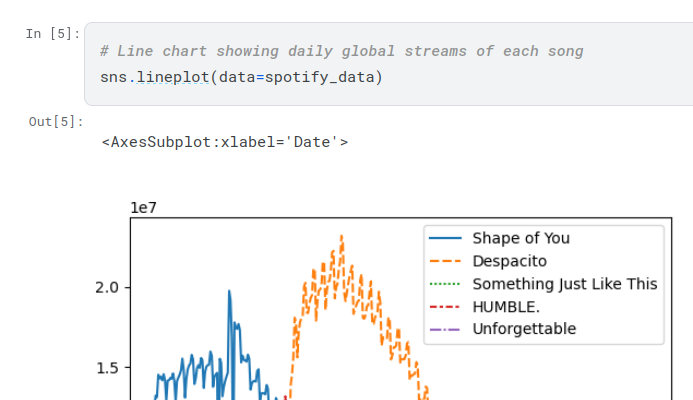This screenshot has width=693, height=400.
Task: Click the orange dashed Despacito legend line
Action: (445, 261)
